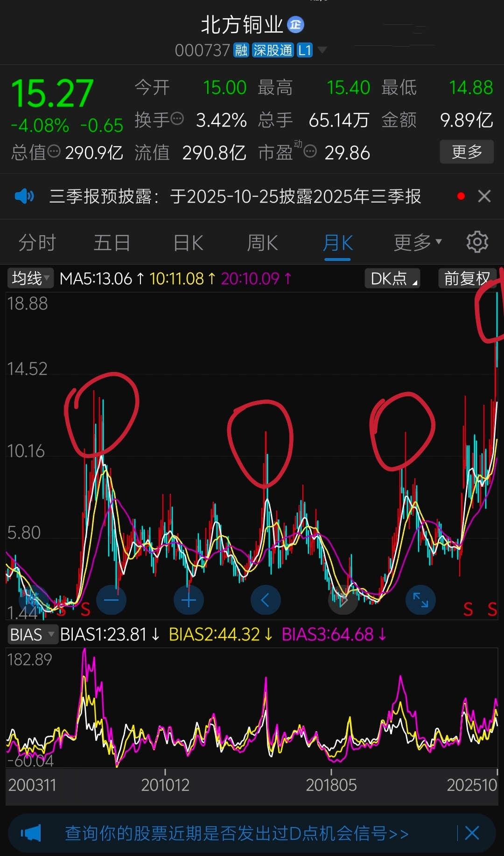Image resolution: width=504 pixels, height=856 pixels.
Task: Tap the megaphone icon in bottom banner
Action: (x=31, y=833)
